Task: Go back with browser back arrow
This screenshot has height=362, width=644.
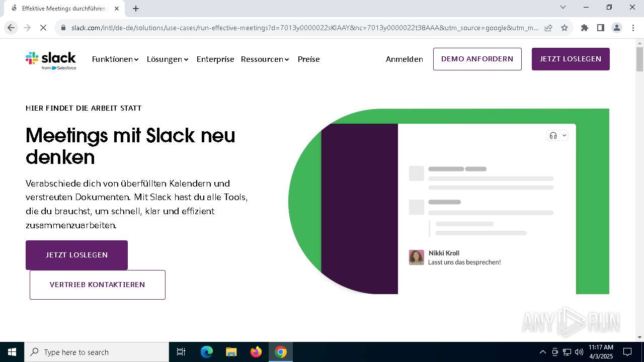Action: [11, 28]
